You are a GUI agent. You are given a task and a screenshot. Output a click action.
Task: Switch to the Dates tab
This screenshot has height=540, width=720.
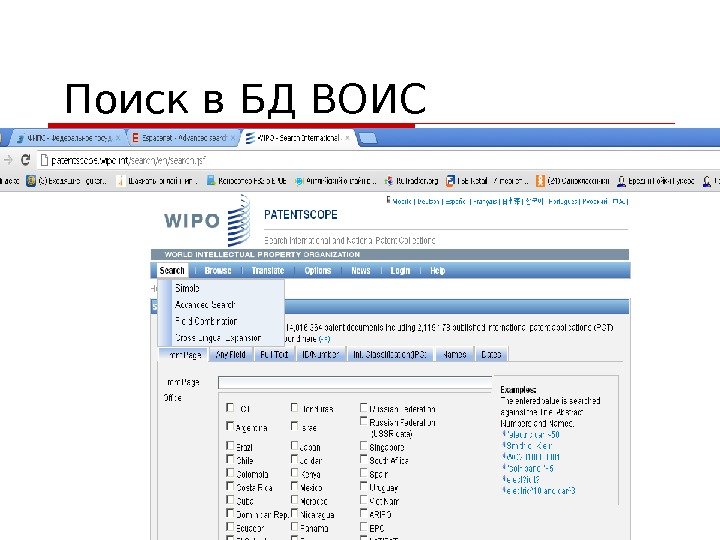point(491,354)
